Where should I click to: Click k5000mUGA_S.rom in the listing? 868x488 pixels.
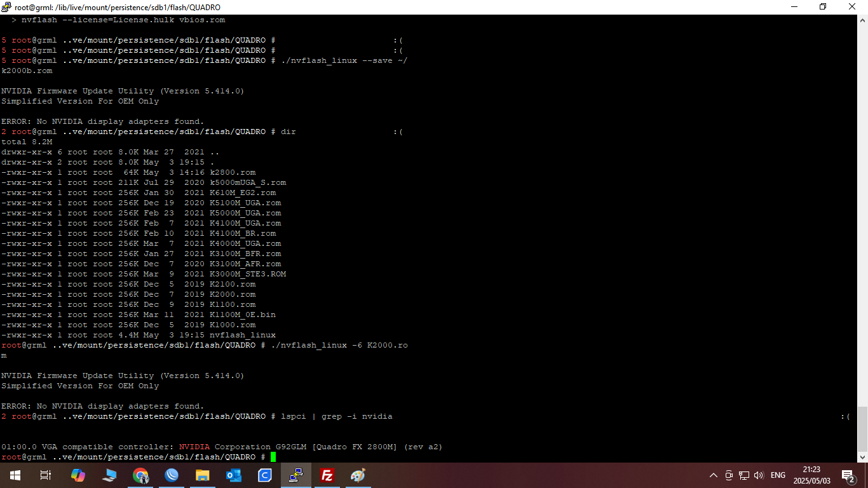[248, 182]
